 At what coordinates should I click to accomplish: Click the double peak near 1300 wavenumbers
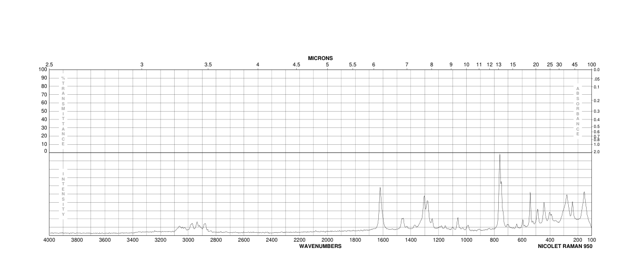point(425,198)
